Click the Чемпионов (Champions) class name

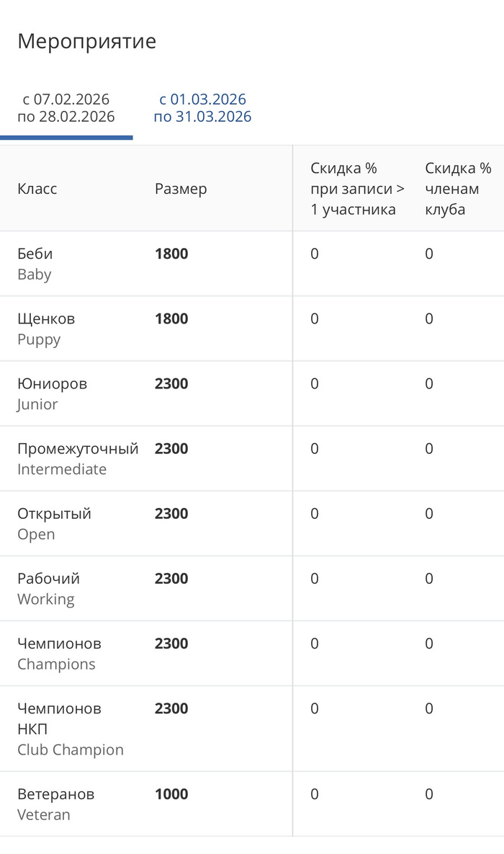pos(59,653)
